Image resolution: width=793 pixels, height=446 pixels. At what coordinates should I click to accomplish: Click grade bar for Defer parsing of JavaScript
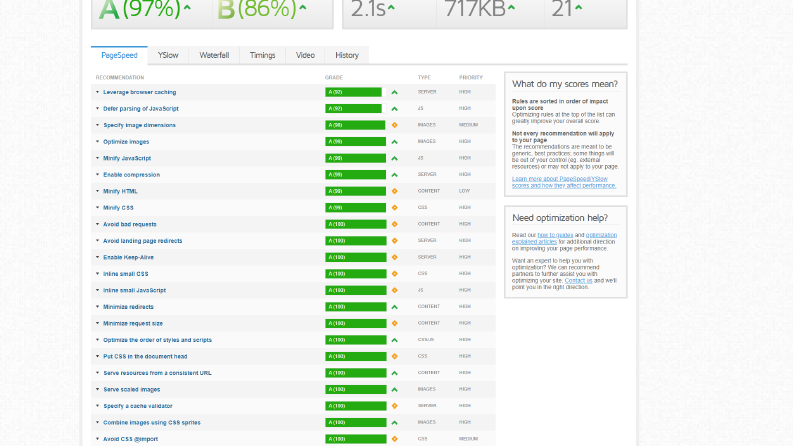(x=356, y=109)
